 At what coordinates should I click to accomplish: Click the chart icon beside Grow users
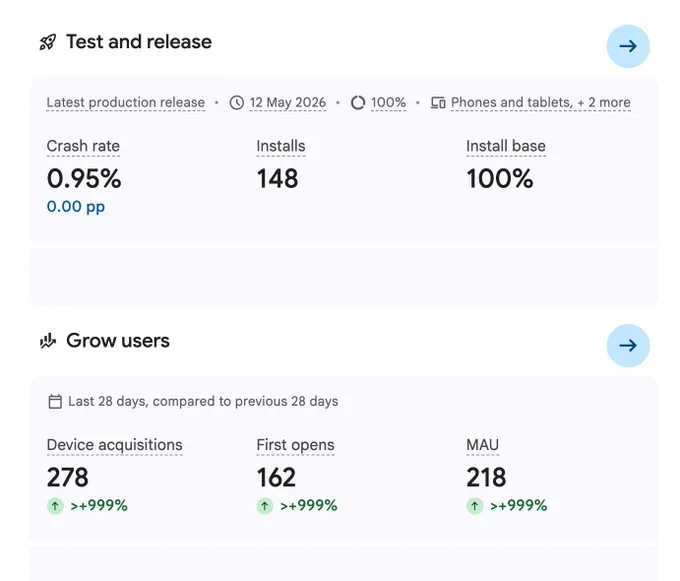point(48,341)
